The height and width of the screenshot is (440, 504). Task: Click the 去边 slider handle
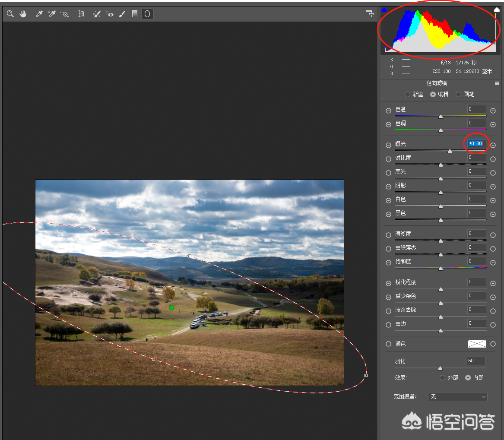click(441, 331)
